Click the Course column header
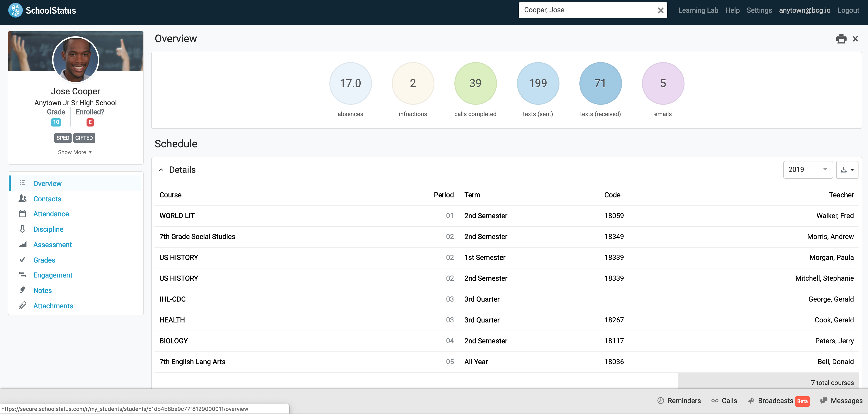Image resolution: width=868 pixels, height=414 pixels. [x=170, y=195]
